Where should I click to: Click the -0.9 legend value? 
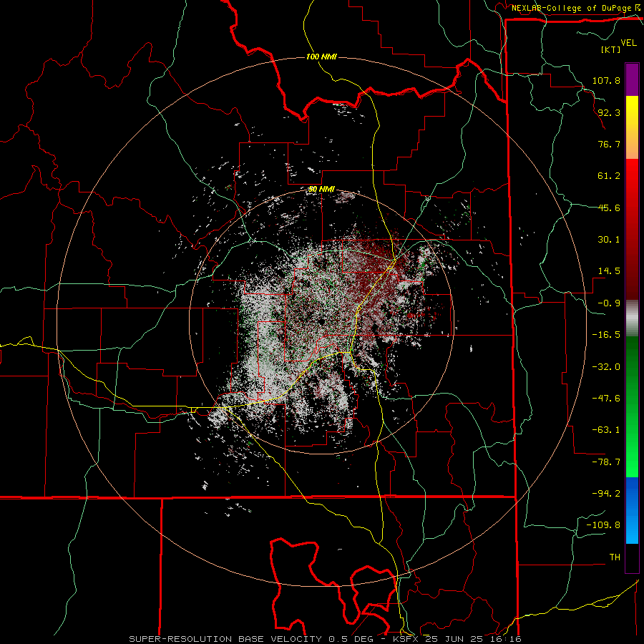click(609, 303)
